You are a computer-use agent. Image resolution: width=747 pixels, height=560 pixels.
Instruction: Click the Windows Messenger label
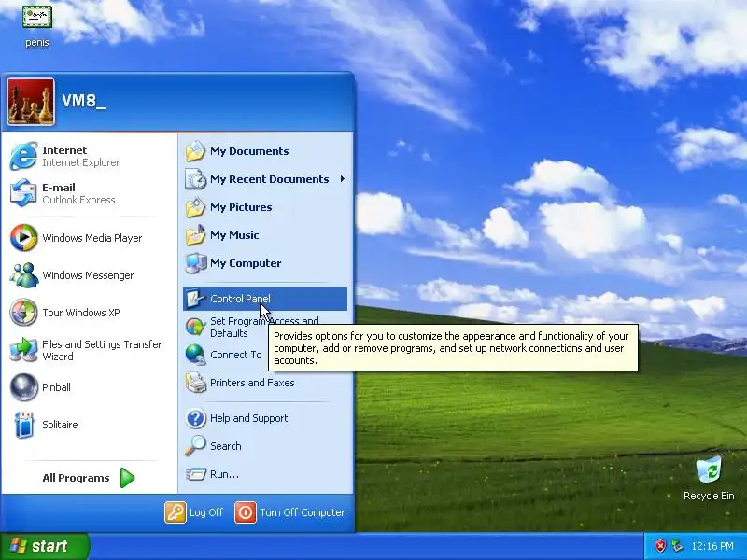[x=88, y=275]
